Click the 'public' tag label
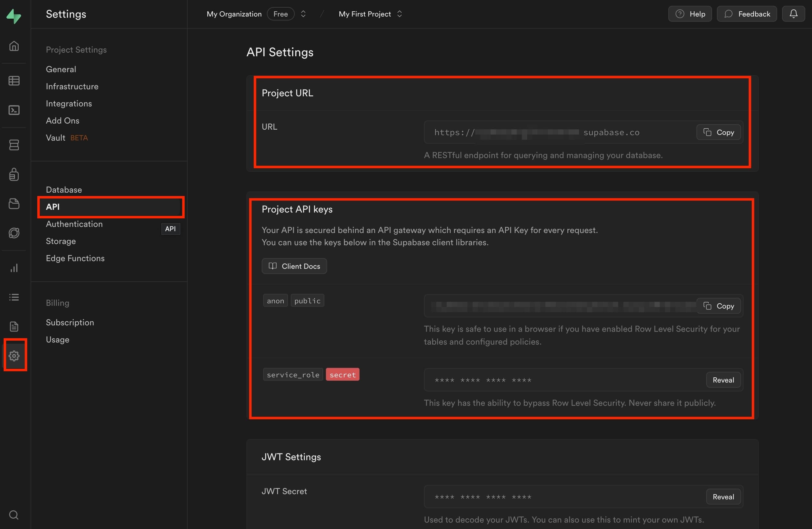Image resolution: width=812 pixels, height=529 pixels. coord(307,301)
